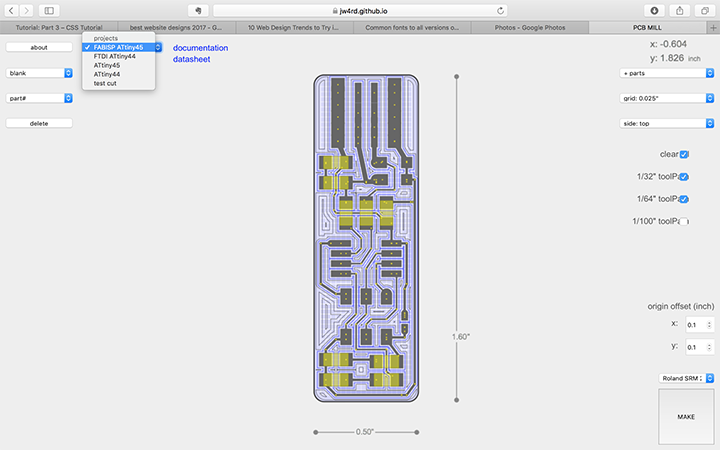Add a new tab with plus button
Screen dimensions: 720x450
[713, 28]
